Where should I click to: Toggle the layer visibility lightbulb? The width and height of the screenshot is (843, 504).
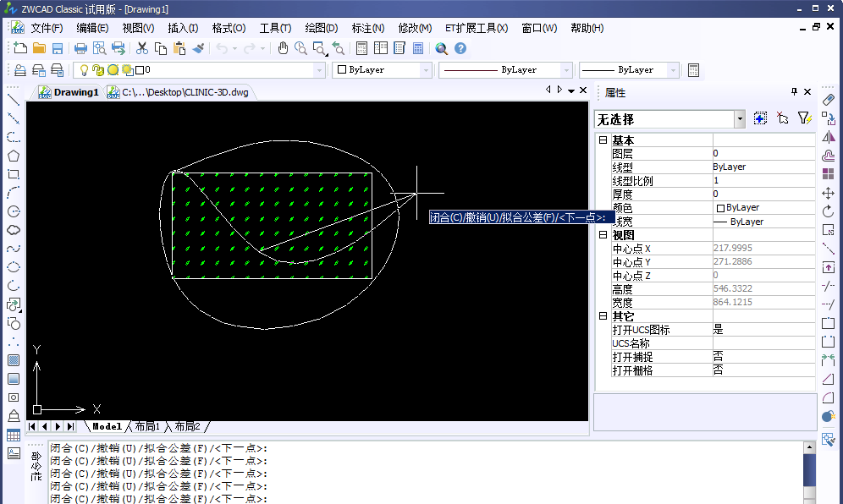pyautogui.click(x=84, y=70)
